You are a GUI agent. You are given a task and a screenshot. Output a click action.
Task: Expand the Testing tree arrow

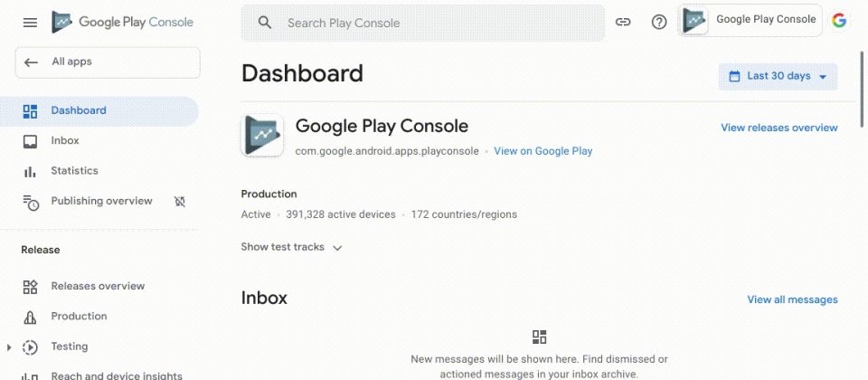[x=8, y=347]
